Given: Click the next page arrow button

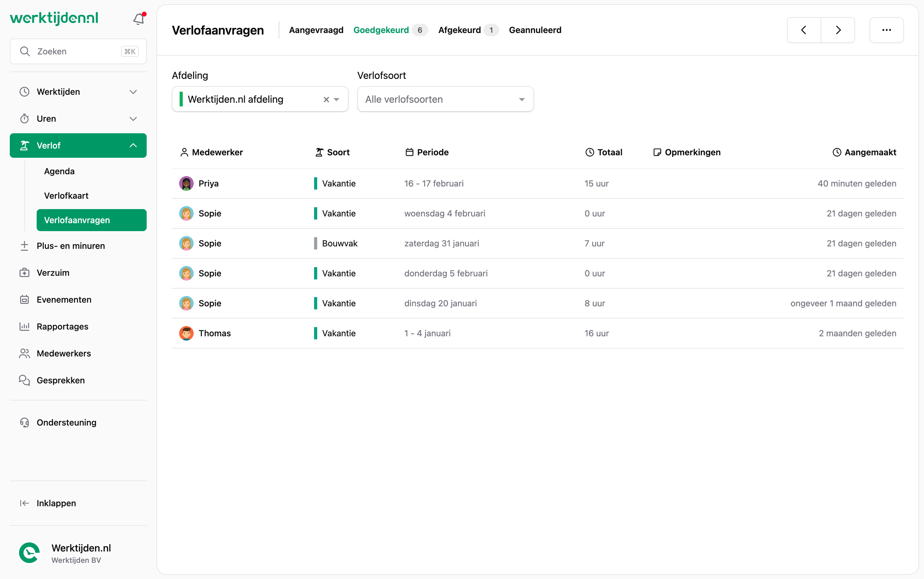Looking at the screenshot, I should [x=838, y=30].
